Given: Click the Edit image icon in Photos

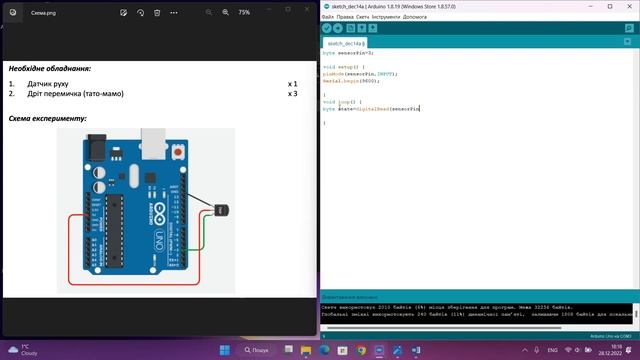Looking at the screenshot, I should tap(124, 13).
